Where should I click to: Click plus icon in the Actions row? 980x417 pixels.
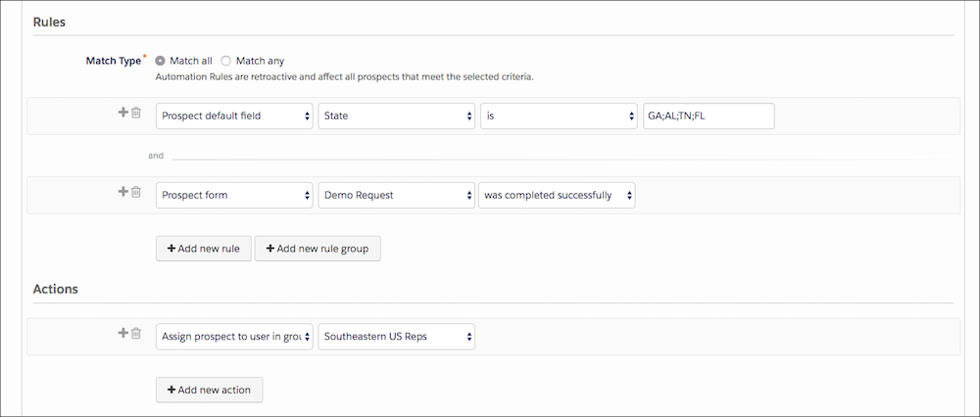coord(123,333)
